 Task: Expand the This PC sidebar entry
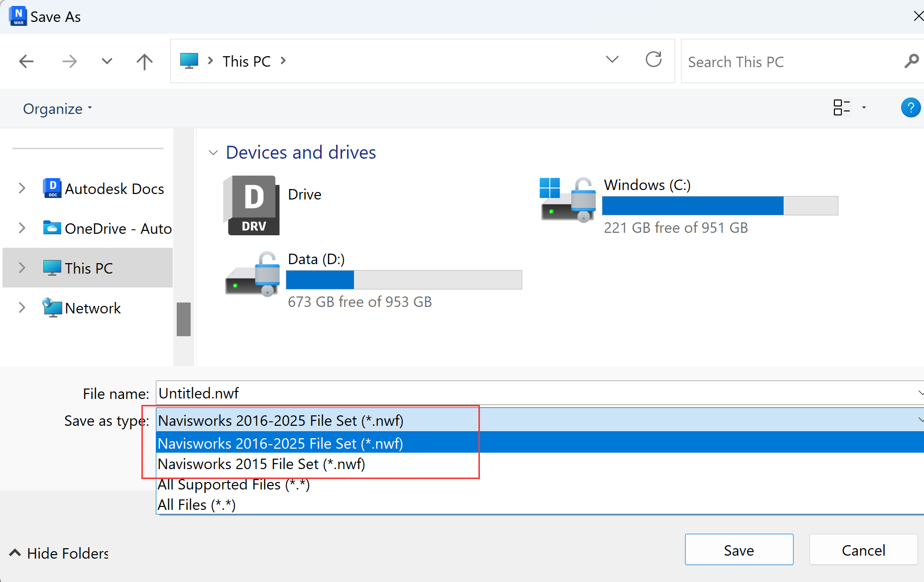click(21, 268)
